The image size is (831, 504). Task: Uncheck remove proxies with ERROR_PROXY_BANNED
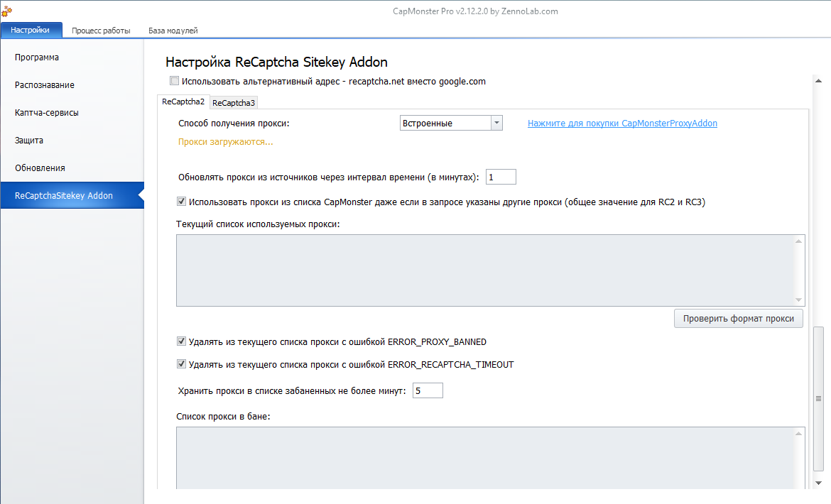pos(181,341)
